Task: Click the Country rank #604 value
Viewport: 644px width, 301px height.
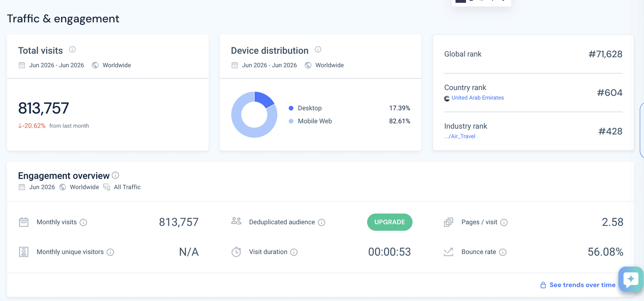Action: click(609, 93)
